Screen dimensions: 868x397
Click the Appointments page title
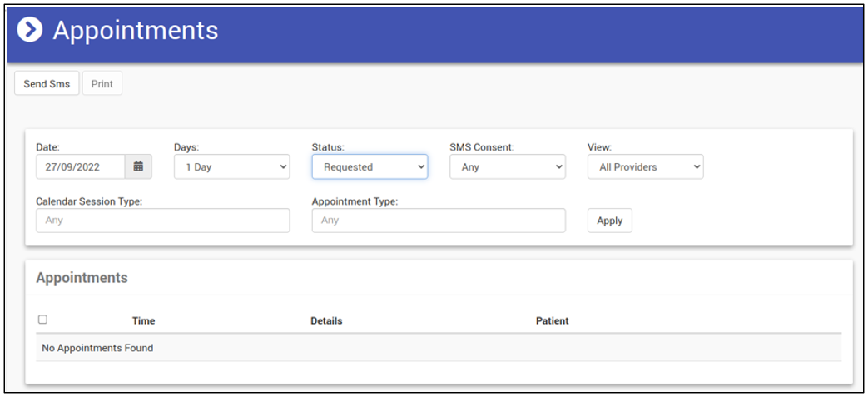[136, 30]
